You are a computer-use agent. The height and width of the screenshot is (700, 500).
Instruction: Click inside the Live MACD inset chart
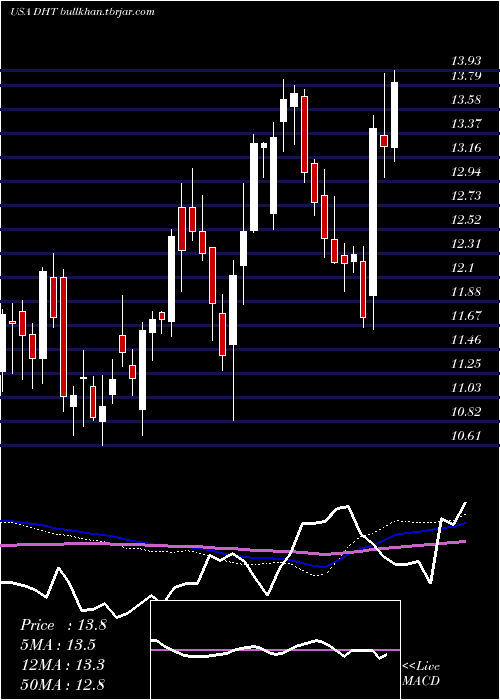275,650
